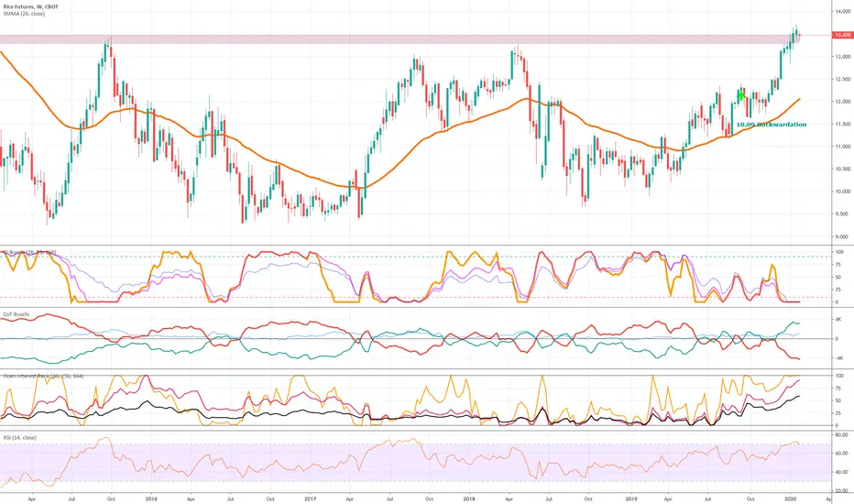
Task: Click the 13.000 price axis label
Action: [843, 57]
